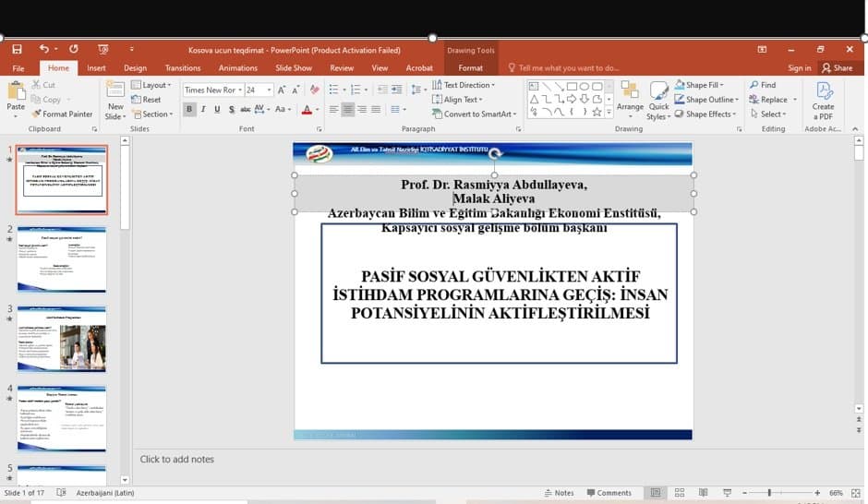The height and width of the screenshot is (504, 868).
Task: Fit slide to current window
Action: (856, 492)
